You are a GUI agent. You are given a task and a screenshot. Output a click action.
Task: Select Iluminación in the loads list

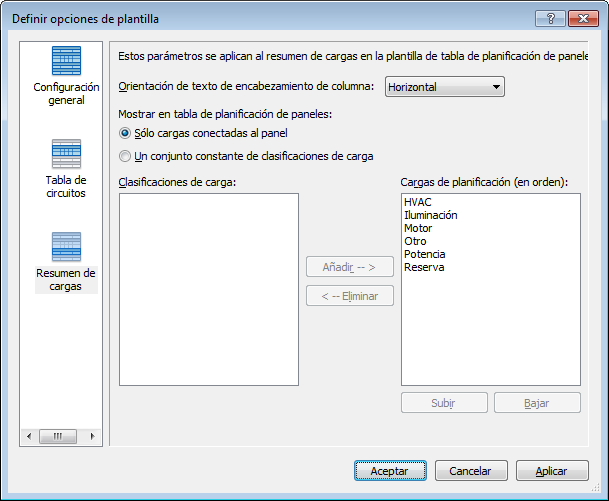coord(430,215)
